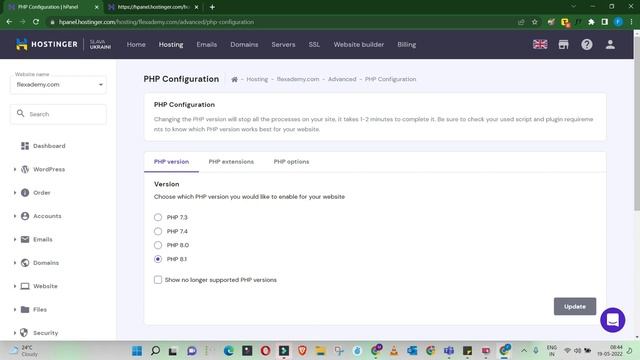Select the PHP 7.4 radio button

click(x=158, y=231)
